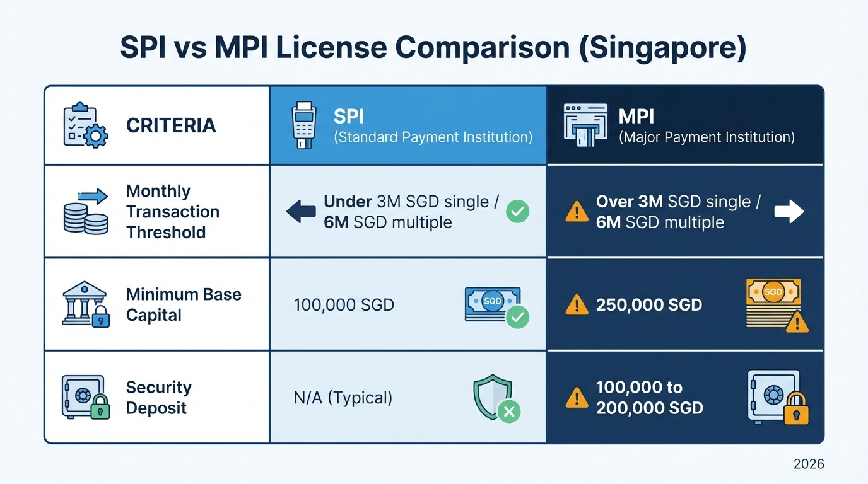Expand the right-pointing arrow in MPI threshold cell

click(790, 212)
